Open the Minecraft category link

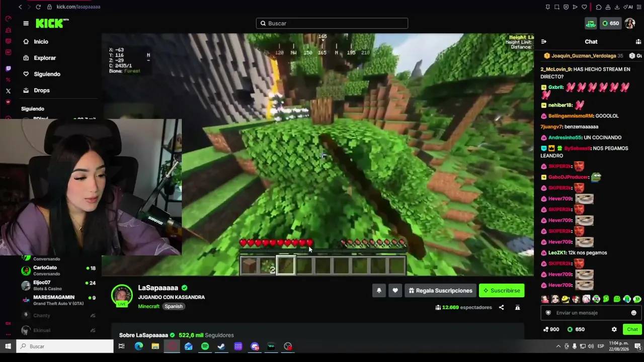tap(149, 306)
